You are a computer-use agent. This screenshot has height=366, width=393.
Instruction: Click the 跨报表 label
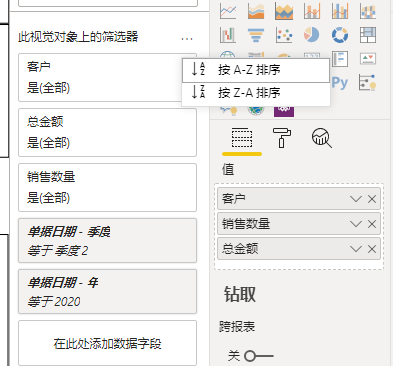pyautogui.click(x=237, y=327)
